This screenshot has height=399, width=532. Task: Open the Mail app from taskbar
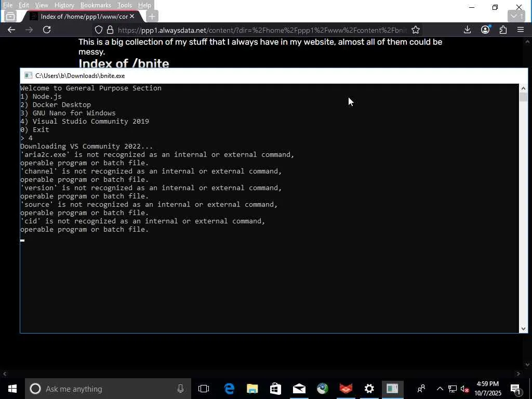click(x=299, y=389)
